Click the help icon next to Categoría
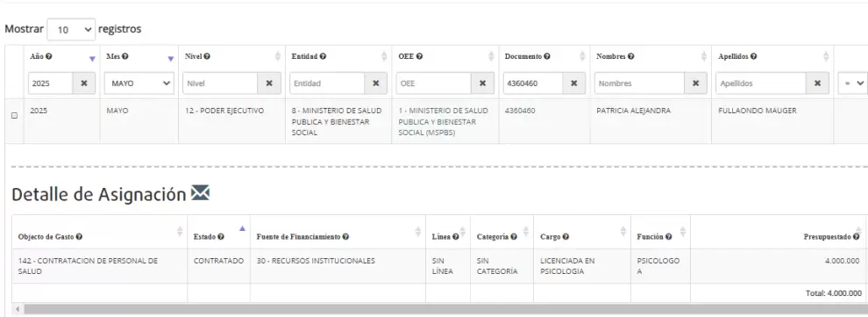The image size is (868, 317). coord(514,236)
